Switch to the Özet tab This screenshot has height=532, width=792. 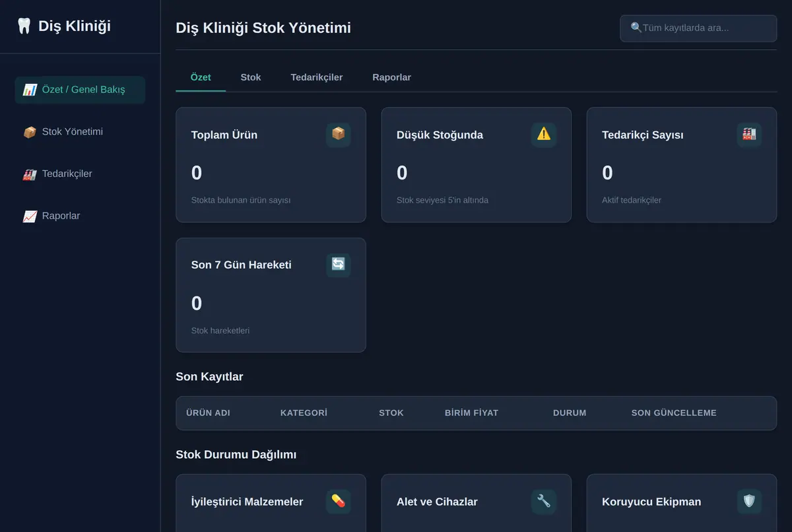click(x=201, y=77)
